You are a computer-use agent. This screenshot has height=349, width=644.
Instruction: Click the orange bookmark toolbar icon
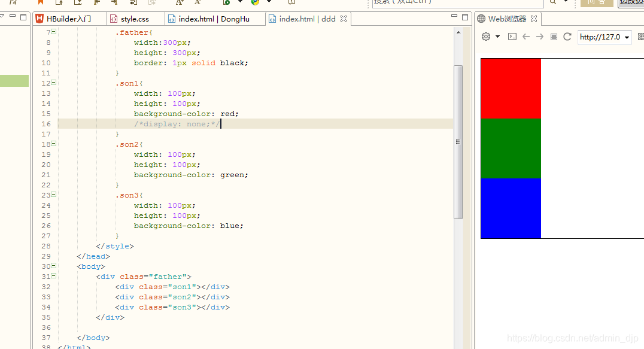click(x=41, y=2)
